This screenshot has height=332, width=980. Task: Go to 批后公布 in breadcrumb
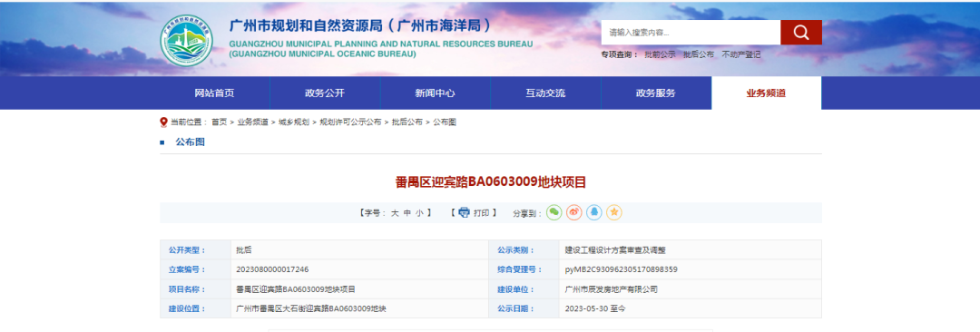(x=407, y=122)
